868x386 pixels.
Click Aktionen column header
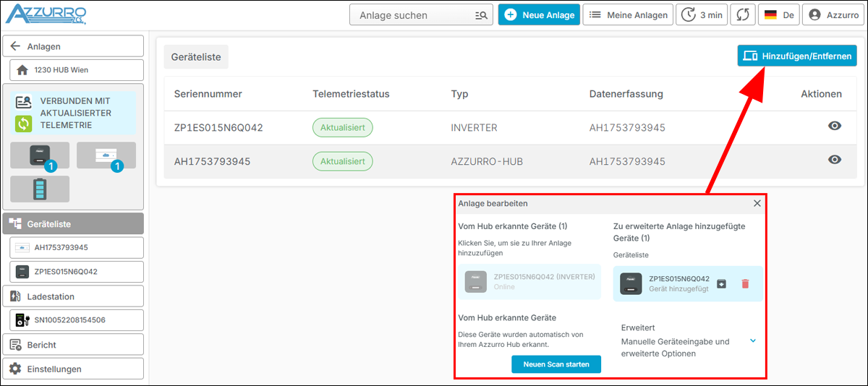pos(821,94)
